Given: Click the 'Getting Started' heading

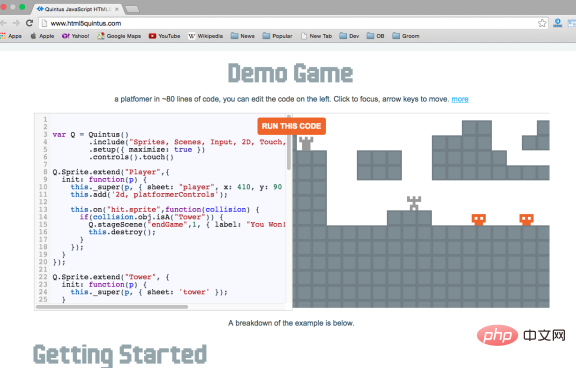Looking at the screenshot, I should pyautogui.click(x=120, y=355).
